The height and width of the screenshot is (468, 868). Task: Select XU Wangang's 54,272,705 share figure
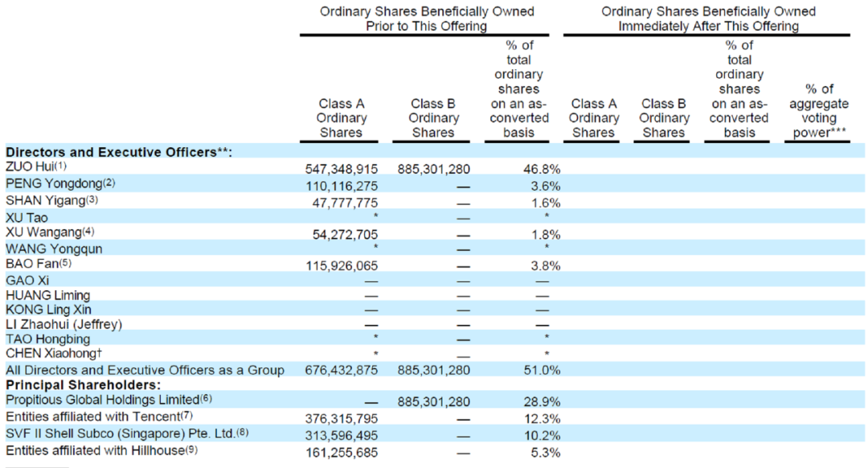345,235
